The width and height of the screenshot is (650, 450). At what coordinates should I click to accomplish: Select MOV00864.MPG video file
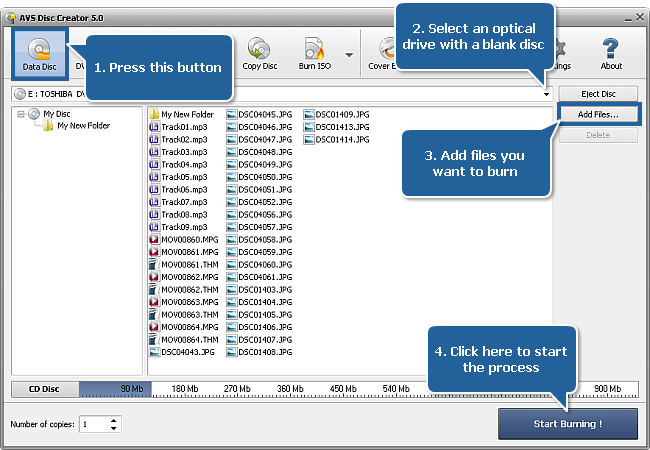184,327
